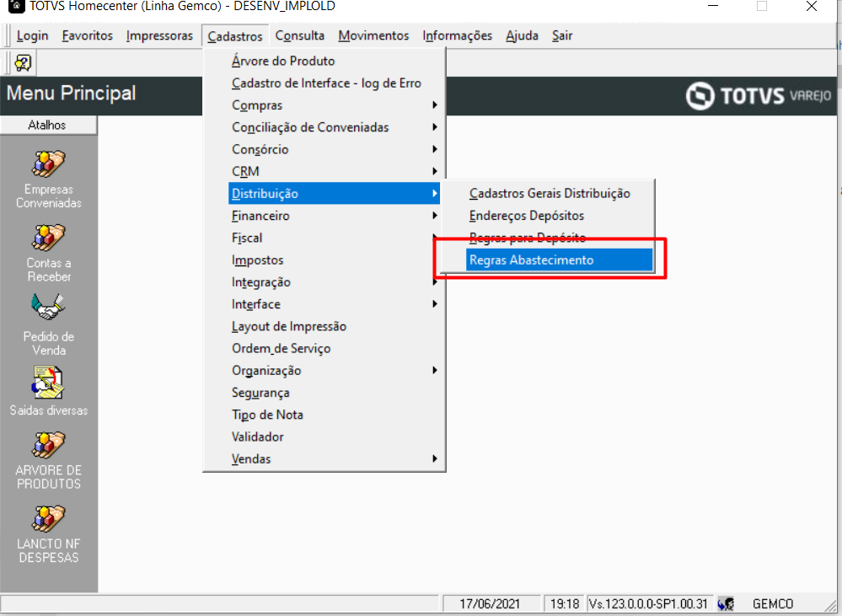Expand the Financeiro submenu arrow
Image resolution: width=842 pixels, height=616 pixels.
[435, 216]
